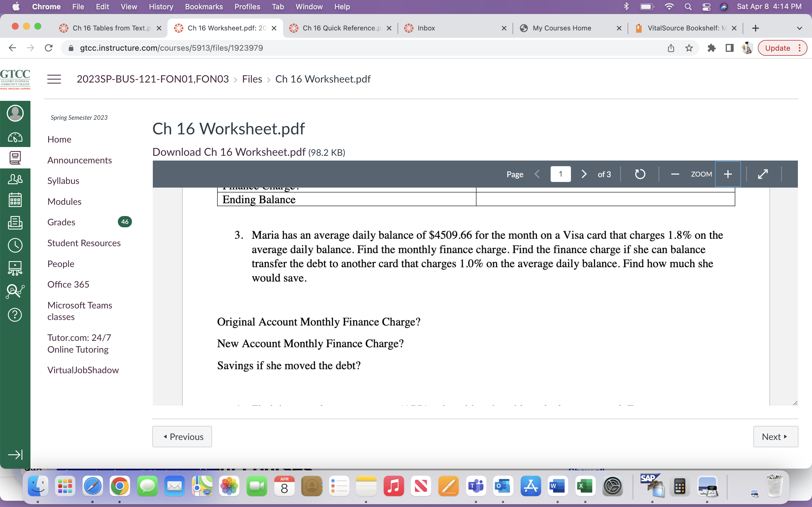This screenshot has height=507, width=812.
Task: Rotate the PDF page with the reset icon
Action: pos(640,174)
